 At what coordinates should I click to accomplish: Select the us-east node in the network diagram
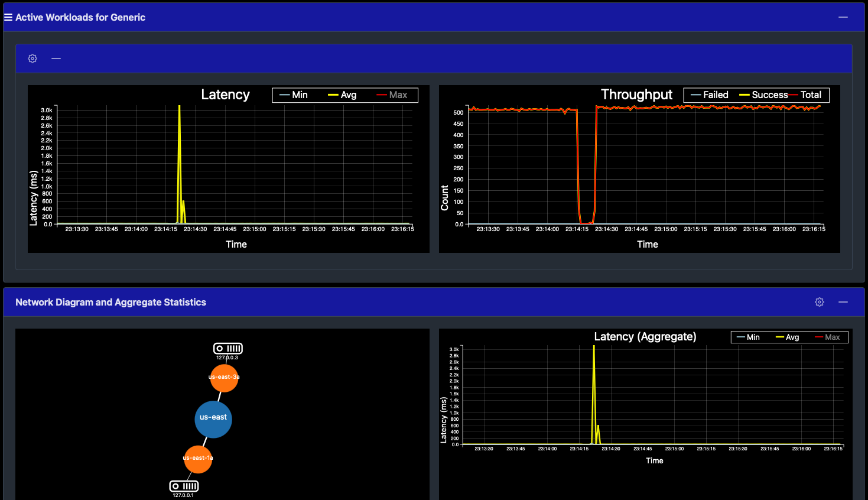[213, 420]
